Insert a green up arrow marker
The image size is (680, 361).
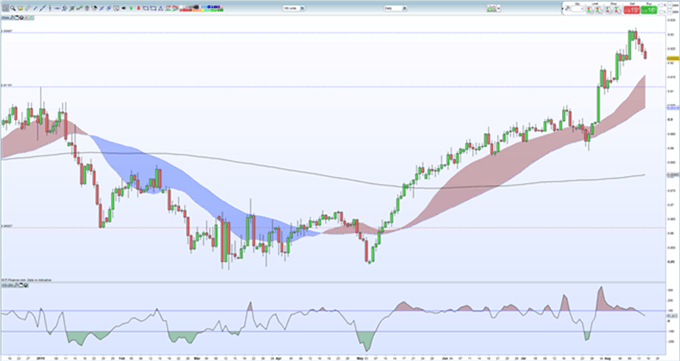coord(131,8)
